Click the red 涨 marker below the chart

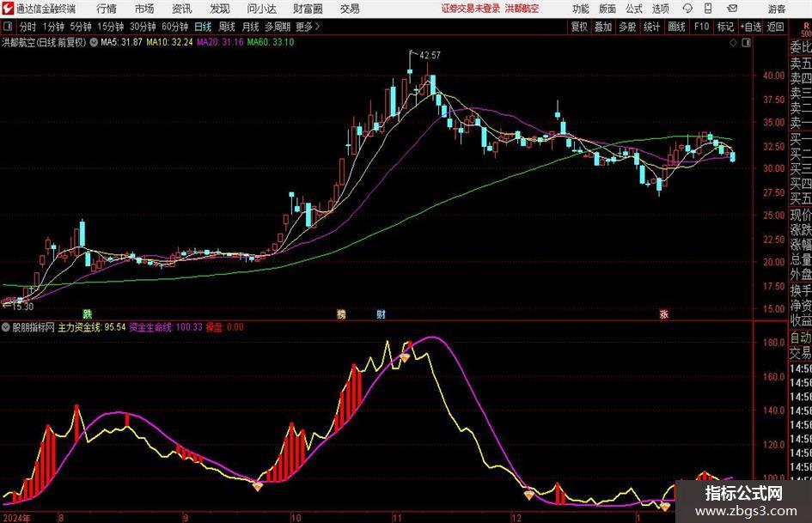[664, 313]
